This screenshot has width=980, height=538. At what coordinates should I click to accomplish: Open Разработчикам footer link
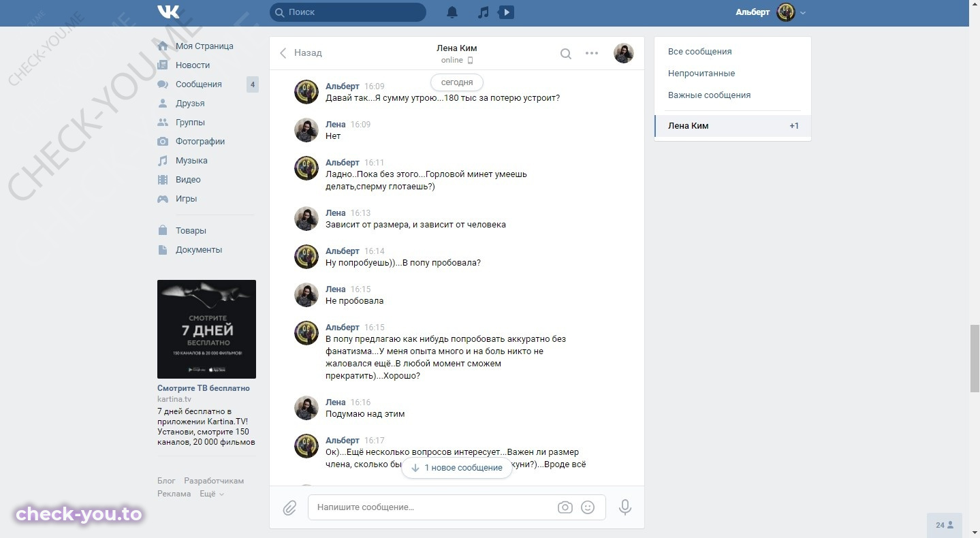pos(214,481)
